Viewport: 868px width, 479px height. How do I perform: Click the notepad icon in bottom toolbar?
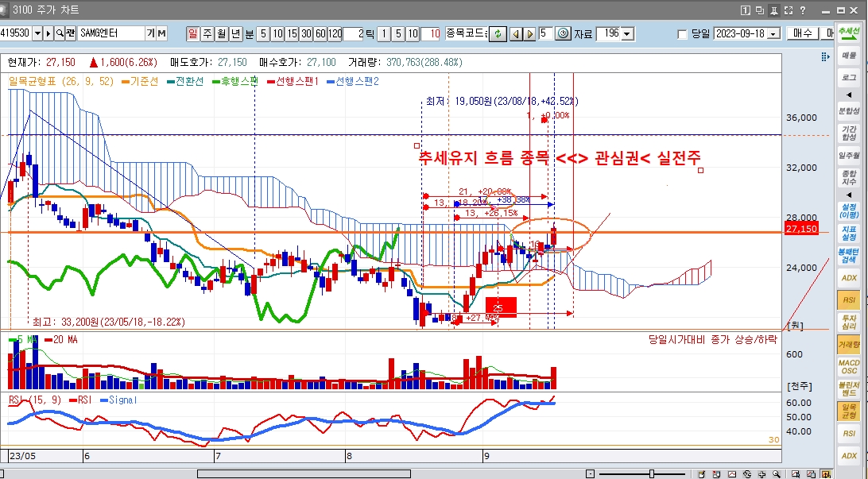click(702, 474)
